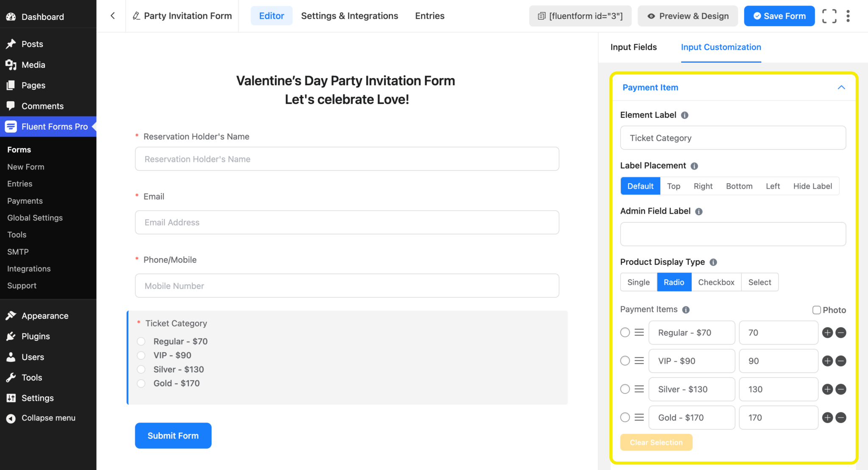The image size is (868, 470).
Task: Select the VIP - $90 ticket radio option
Action: coord(141,355)
